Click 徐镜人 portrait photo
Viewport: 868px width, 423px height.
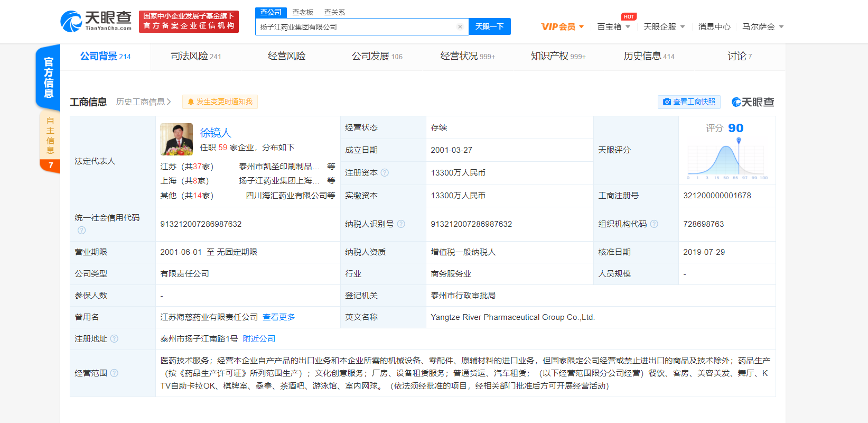pos(176,139)
